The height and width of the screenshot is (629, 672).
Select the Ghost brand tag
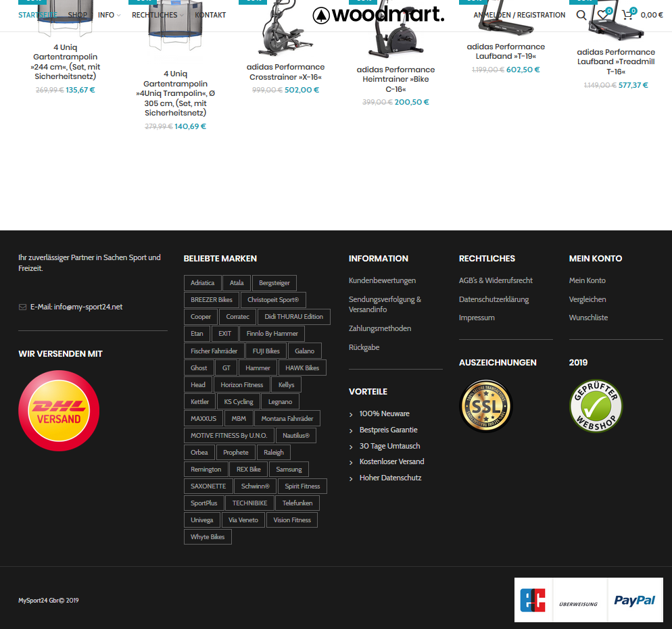tap(199, 368)
